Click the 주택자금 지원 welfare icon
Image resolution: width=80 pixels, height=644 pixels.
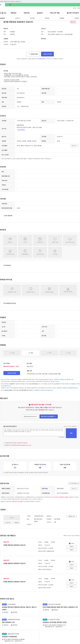[x=10, y=252]
